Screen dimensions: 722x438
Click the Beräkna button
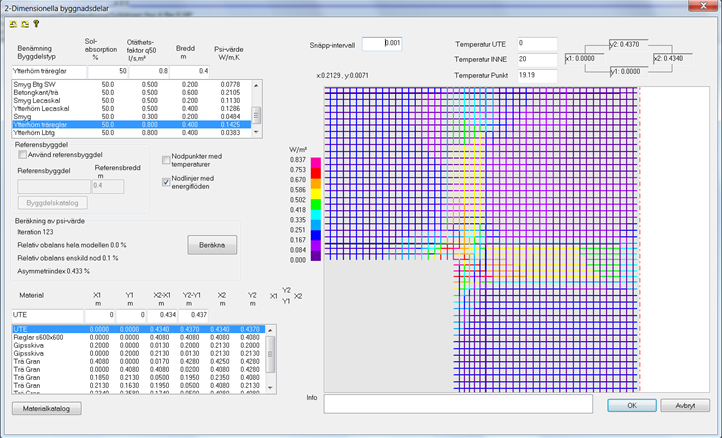[212, 245]
